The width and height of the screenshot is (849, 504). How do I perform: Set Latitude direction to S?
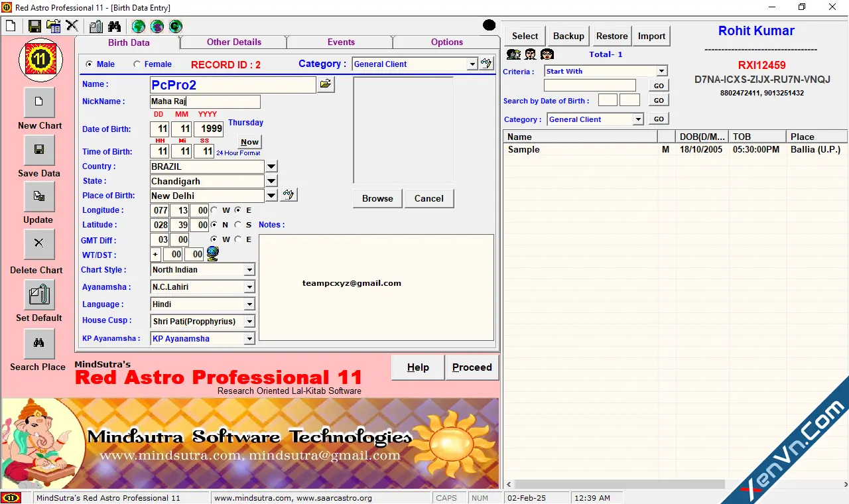tap(237, 225)
